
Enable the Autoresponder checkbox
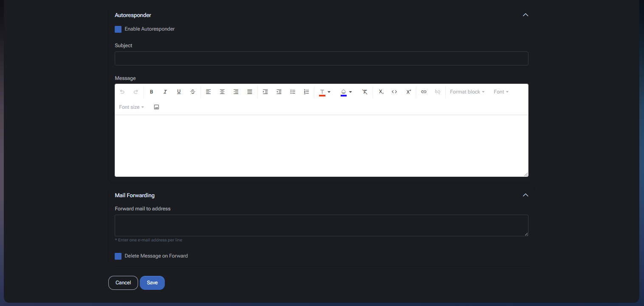pos(118,29)
